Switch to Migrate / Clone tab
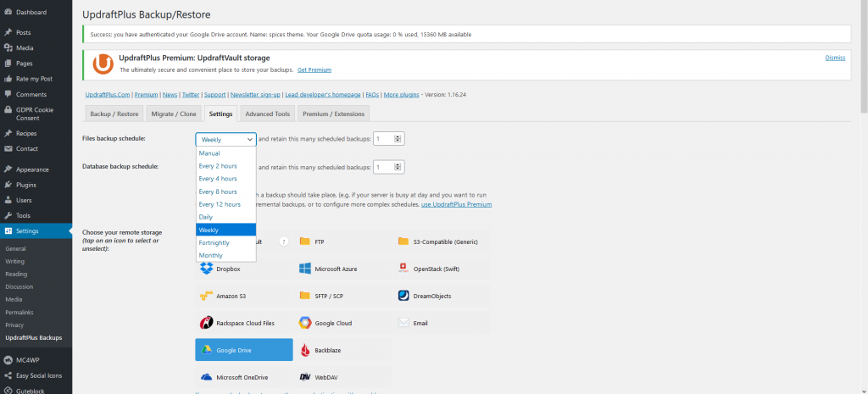The height and width of the screenshot is (394, 868). pos(174,114)
